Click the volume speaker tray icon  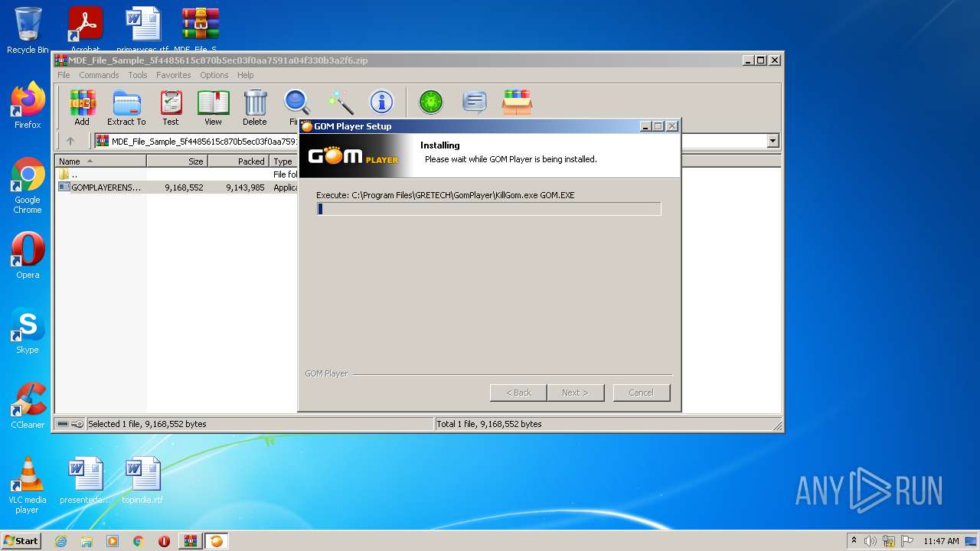coord(871,541)
